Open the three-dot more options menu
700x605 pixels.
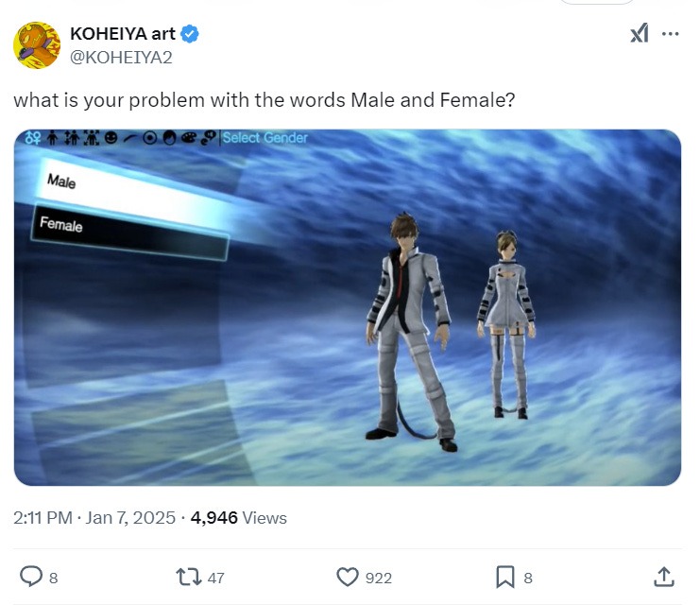click(671, 33)
